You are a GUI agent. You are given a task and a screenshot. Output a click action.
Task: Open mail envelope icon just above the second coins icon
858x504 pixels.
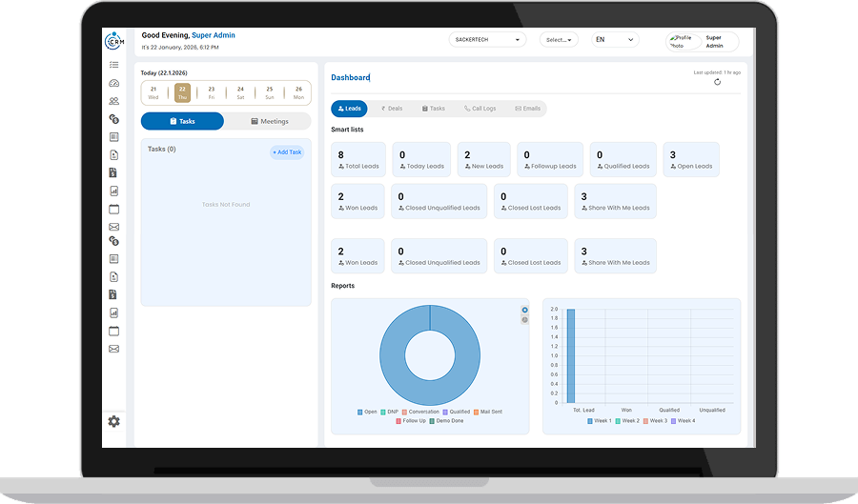coord(113,227)
